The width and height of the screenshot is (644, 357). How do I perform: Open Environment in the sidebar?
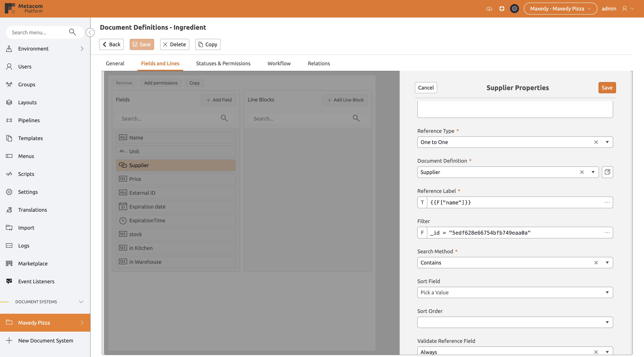click(x=45, y=49)
